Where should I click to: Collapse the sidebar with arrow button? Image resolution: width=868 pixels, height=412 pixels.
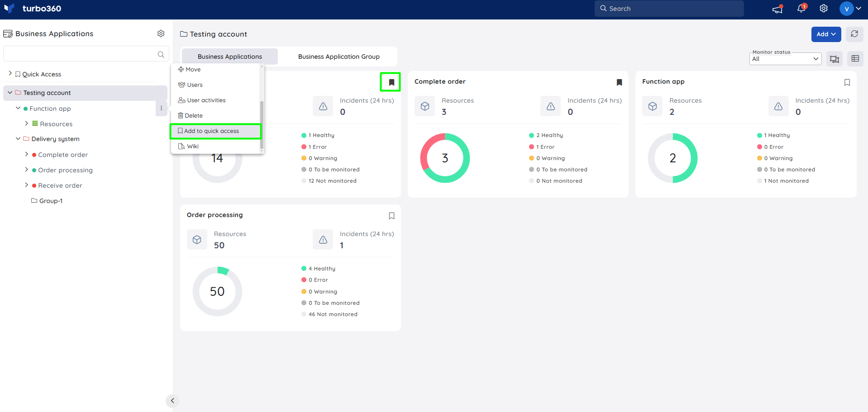172,401
